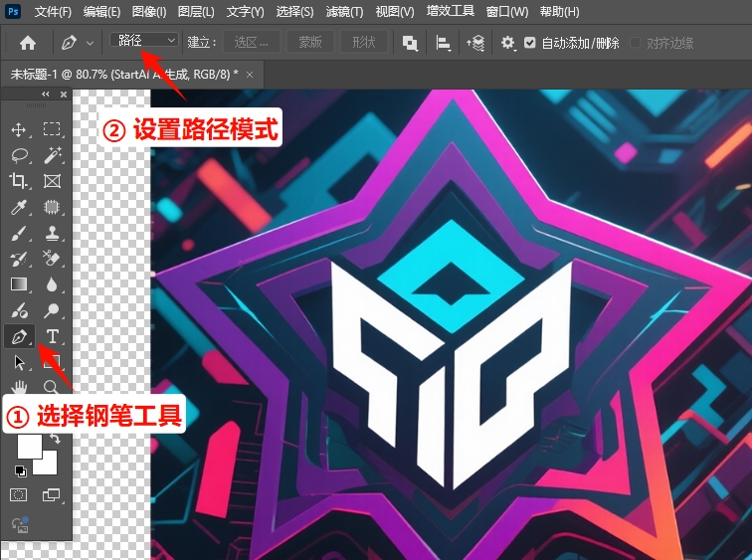Click the foreground color swatch
The image size is (752, 560).
pyautogui.click(x=29, y=447)
